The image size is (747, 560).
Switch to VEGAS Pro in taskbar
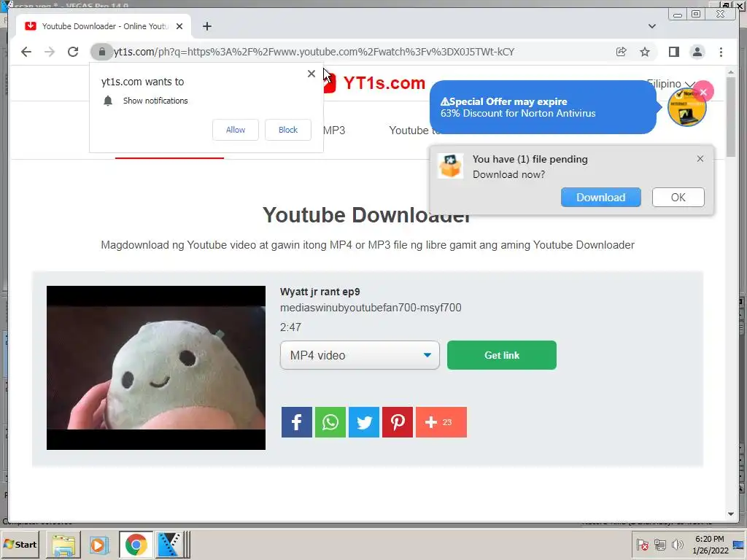[x=171, y=544]
